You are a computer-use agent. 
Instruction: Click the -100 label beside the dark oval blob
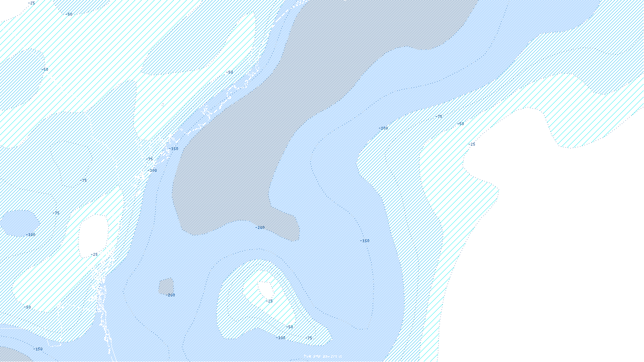pos(30,235)
